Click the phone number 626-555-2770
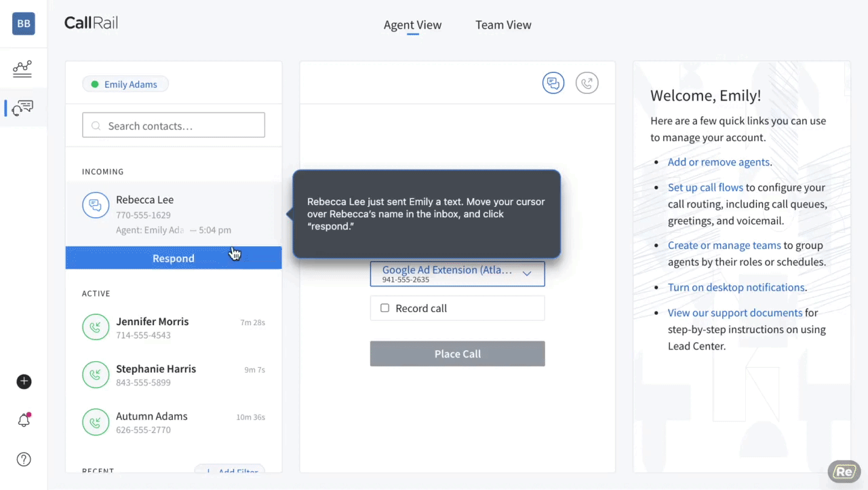Screen dimensions: 868x490 (143, 430)
